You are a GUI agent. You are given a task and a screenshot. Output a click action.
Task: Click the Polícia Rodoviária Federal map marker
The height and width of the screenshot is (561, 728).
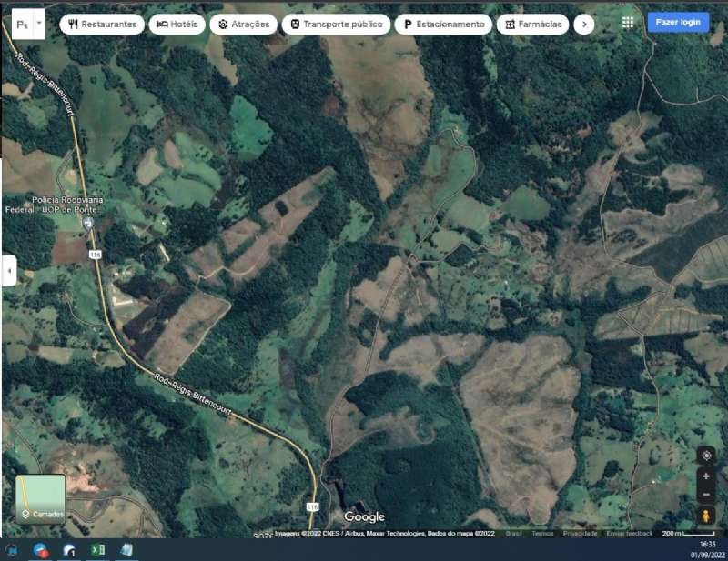(87, 223)
